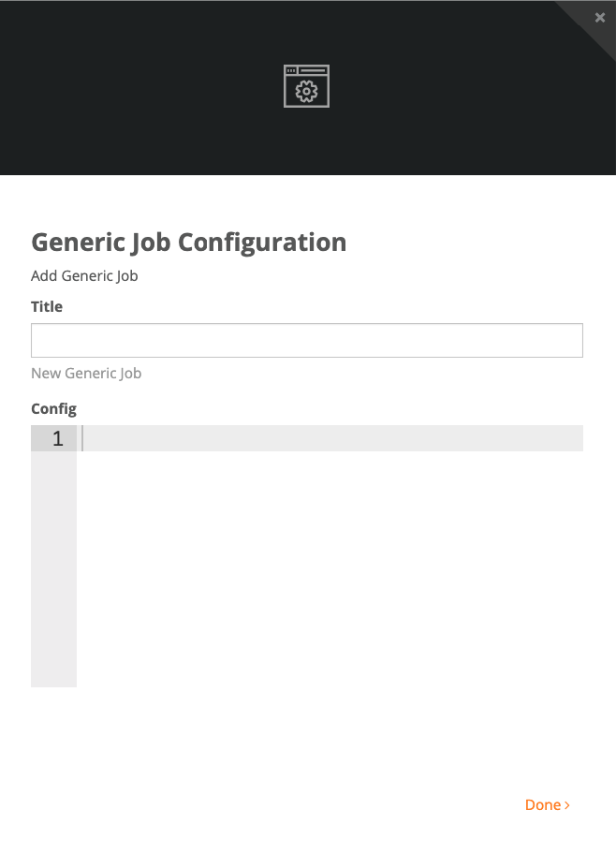Image resolution: width=616 pixels, height=854 pixels.
Task: Place the cursor on Config editor line 1
Action: coord(332,438)
